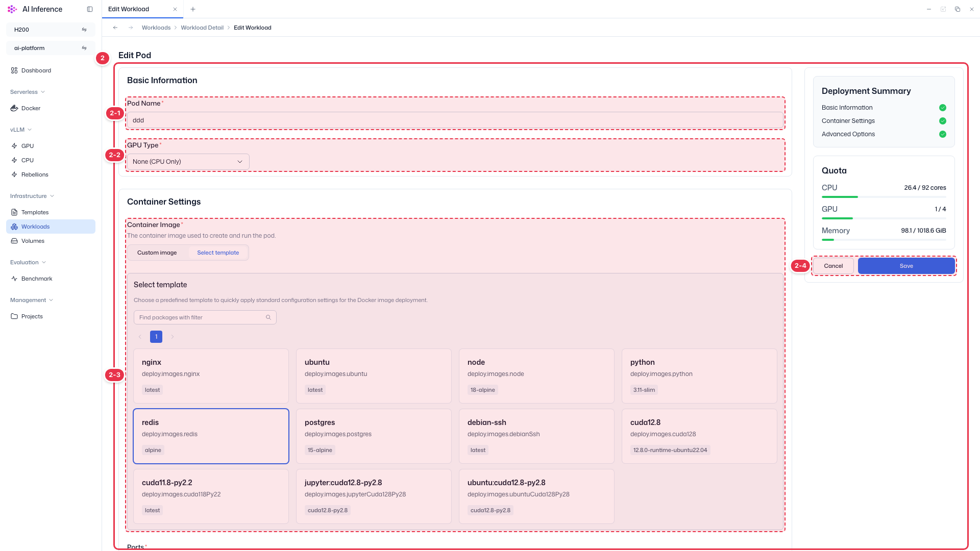Image resolution: width=980 pixels, height=551 pixels.
Task: Select the nginx template card
Action: pos(211,376)
